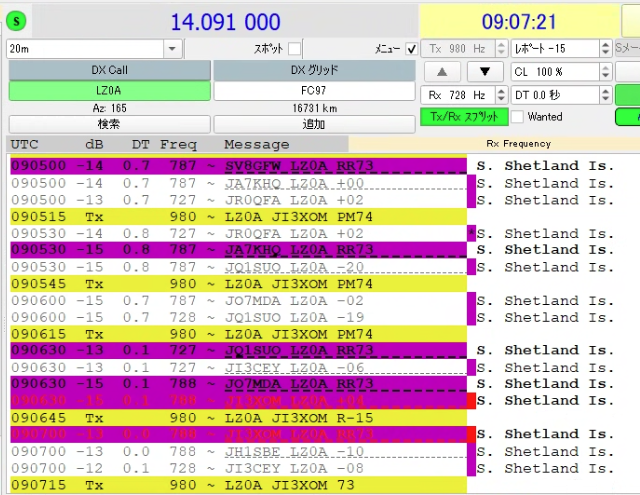Click the Tx 980 Hz frequency stepper
The width and height of the screenshot is (640, 495).
pos(501,49)
